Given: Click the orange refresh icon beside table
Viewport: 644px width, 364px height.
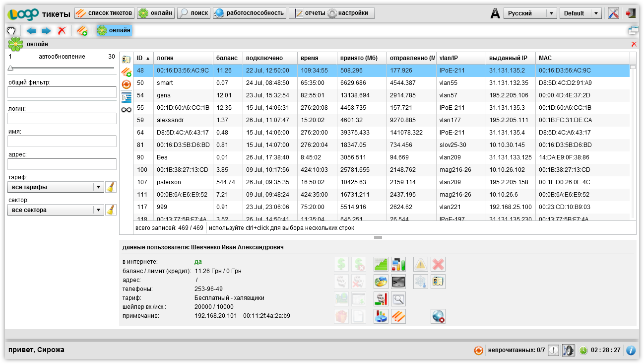Looking at the screenshot, I should (x=126, y=84).
